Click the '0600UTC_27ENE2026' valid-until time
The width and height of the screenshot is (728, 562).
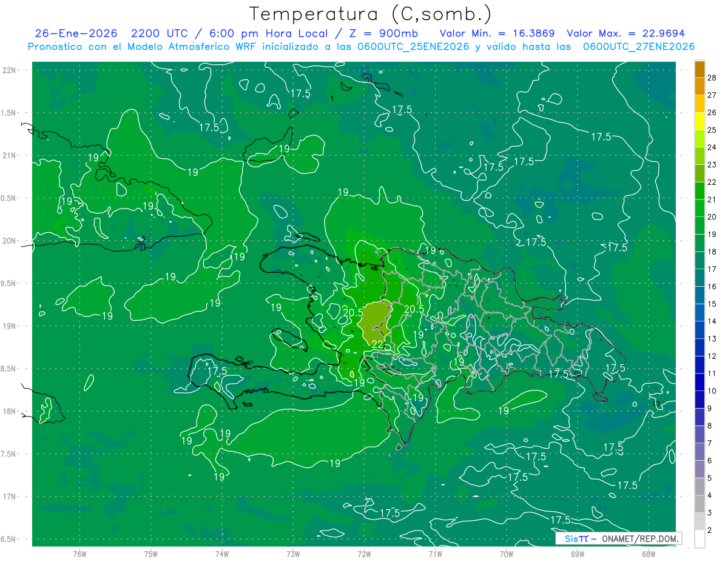coord(639,47)
